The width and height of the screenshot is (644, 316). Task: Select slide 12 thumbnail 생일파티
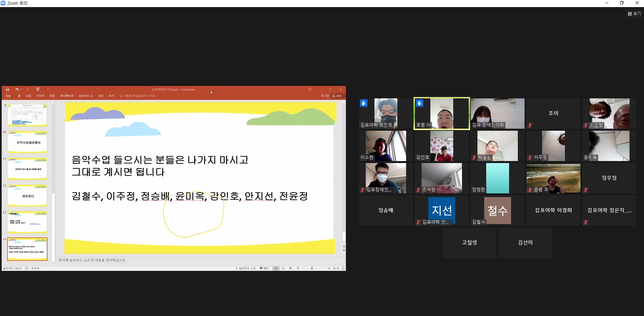coord(27,196)
